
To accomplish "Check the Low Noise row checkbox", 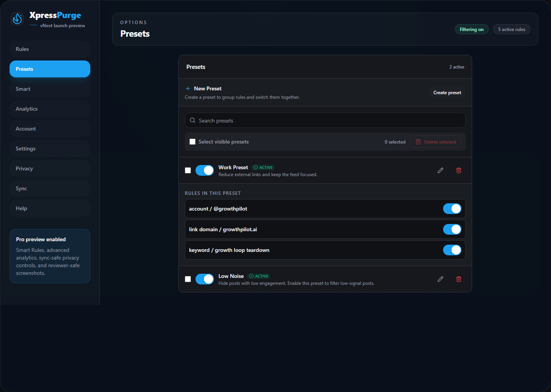I will (188, 279).
